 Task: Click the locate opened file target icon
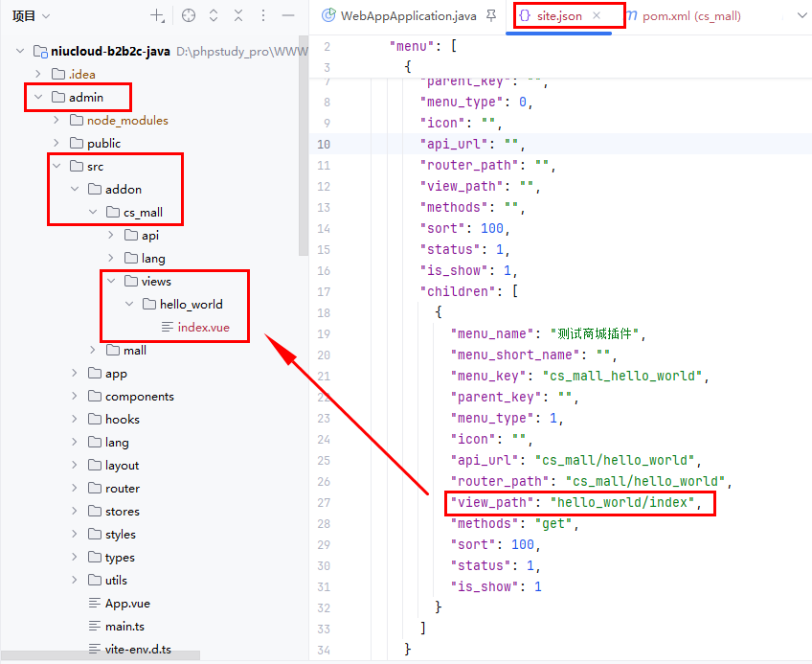[188, 16]
